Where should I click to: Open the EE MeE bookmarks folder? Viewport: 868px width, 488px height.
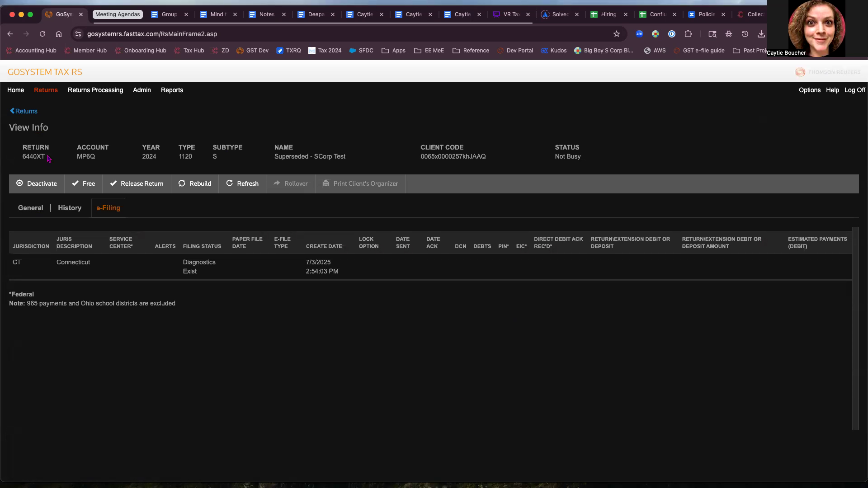[x=429, y=51]
